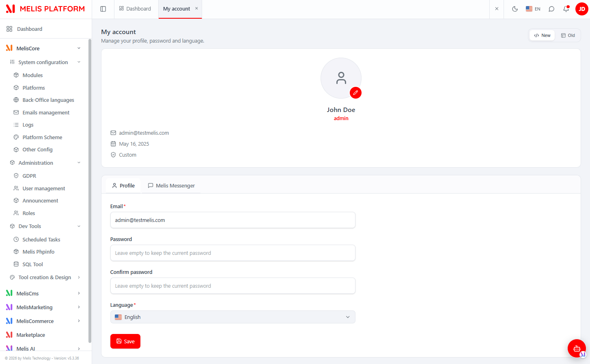Switch to dark mode moon icon
590x364 pixels.
click(515, 9)
